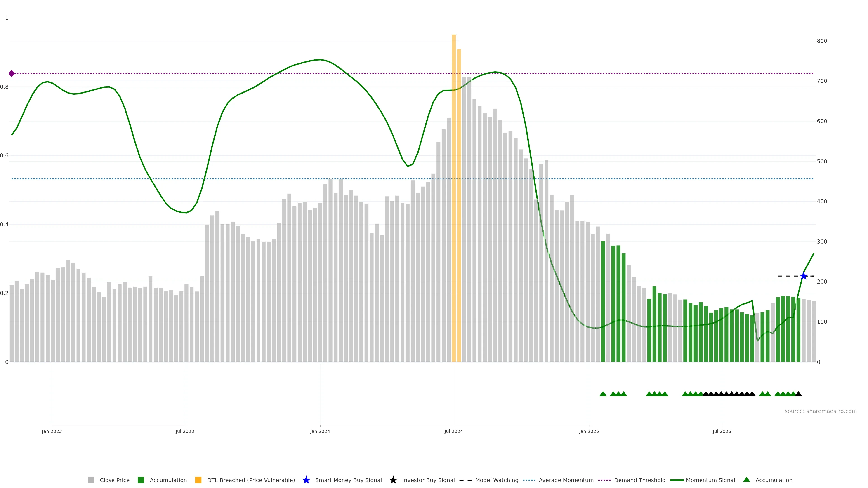
Task: Click the Jan 2025 axis label
Action: coord(589,431)
